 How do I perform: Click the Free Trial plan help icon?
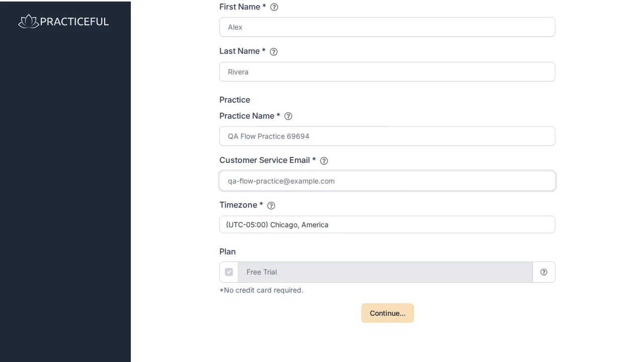tap(544, 272)
